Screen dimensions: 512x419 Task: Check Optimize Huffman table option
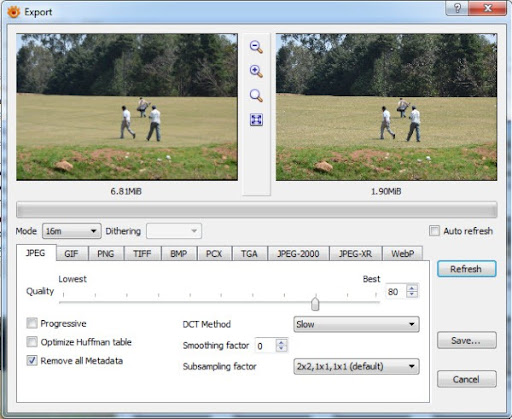point(32,342)
